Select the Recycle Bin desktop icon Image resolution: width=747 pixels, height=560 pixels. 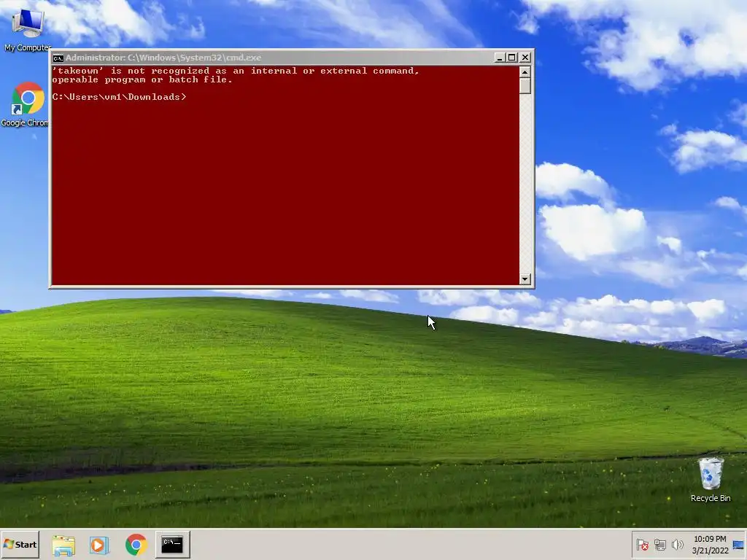(x=711, y=480)
